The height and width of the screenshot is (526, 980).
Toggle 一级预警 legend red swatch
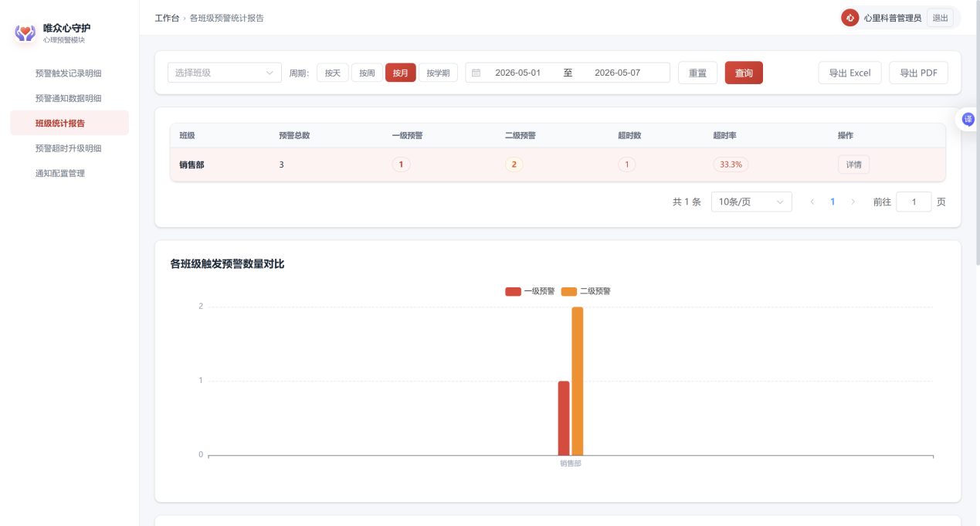click(513, 291)
